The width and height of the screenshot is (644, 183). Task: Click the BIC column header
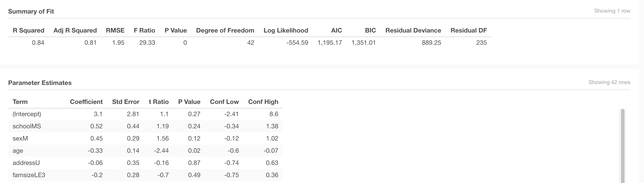click(370, 30)
